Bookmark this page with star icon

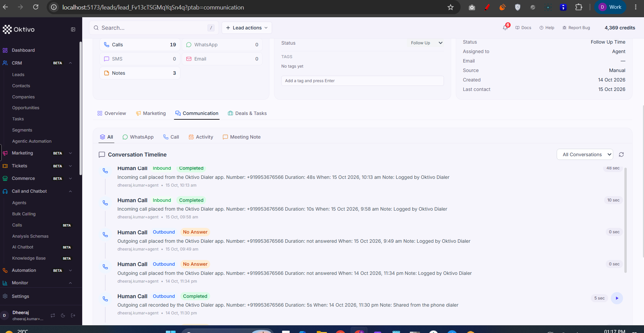coord(450,7)
